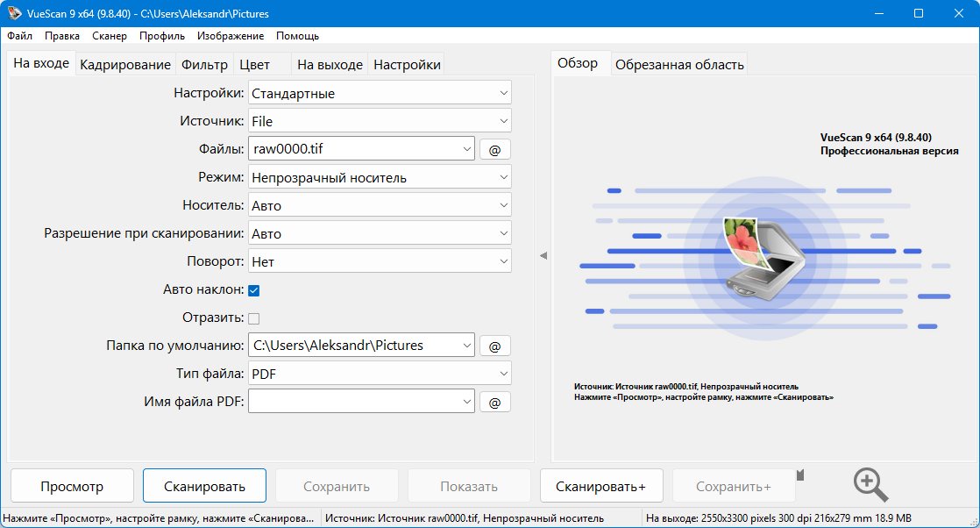This screenshot has height=528, width=980.
Task: Open the Режим dropdown Непрозрачный носитель
Action: (380, 178)
